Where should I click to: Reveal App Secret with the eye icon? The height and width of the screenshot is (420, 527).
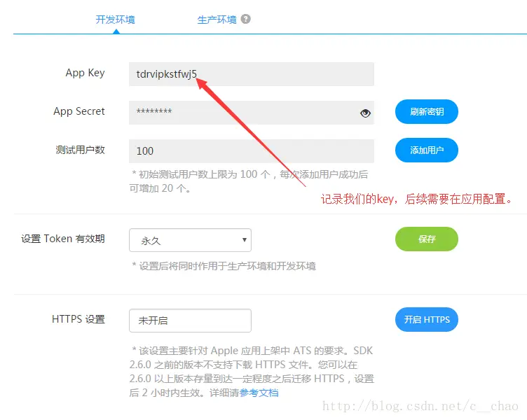365,113
